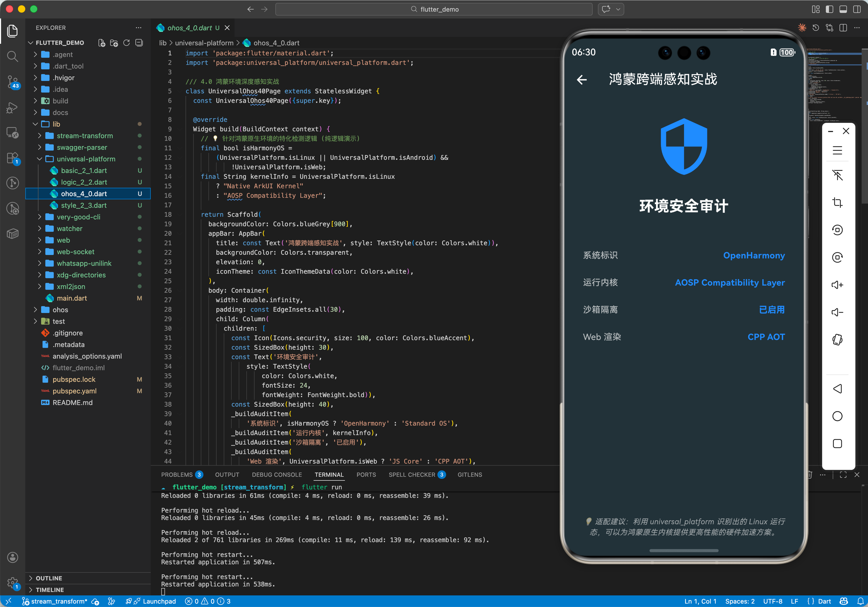Click Launchpad in the status bar
Screen dimensions: 868x607
(159, 601)
